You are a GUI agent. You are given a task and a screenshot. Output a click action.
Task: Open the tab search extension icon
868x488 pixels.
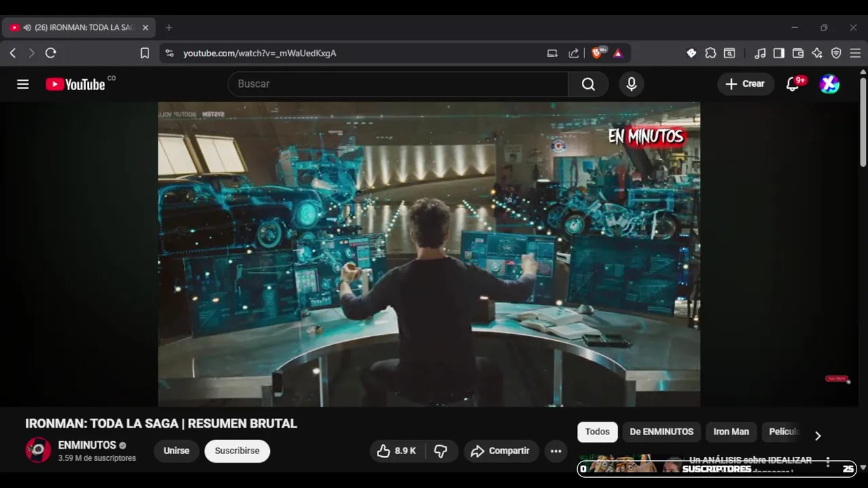point(730,53)
